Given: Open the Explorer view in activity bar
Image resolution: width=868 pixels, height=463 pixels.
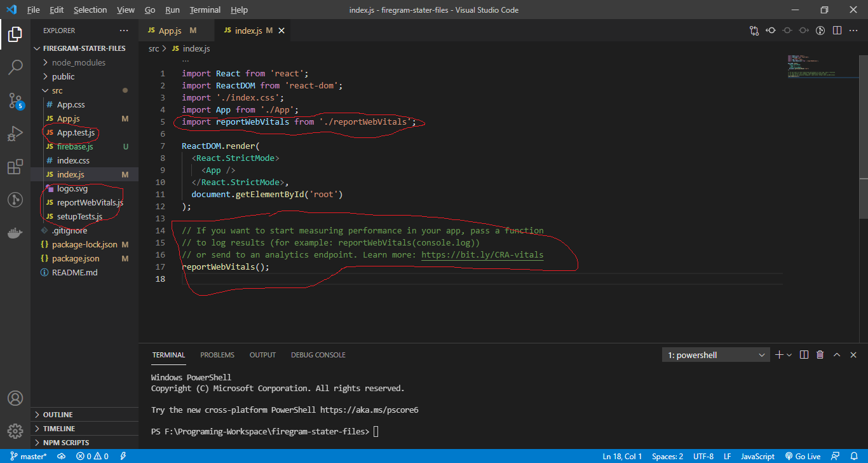Looking at the screenshot, I should 15,34.
